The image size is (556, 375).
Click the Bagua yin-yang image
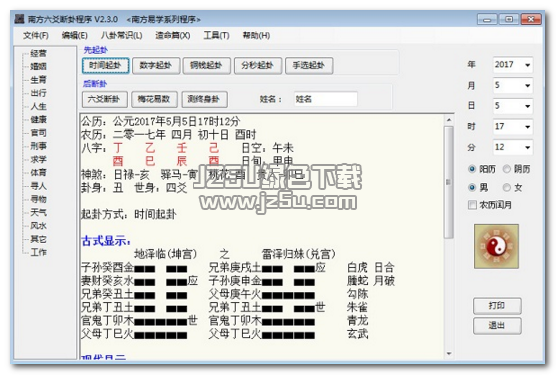[x=496, y=246]
